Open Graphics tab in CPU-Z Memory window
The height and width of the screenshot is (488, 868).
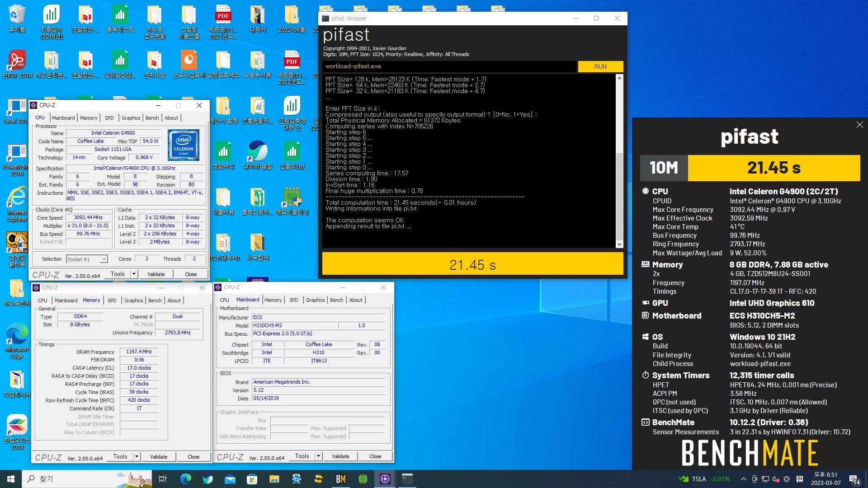point(134,300)
